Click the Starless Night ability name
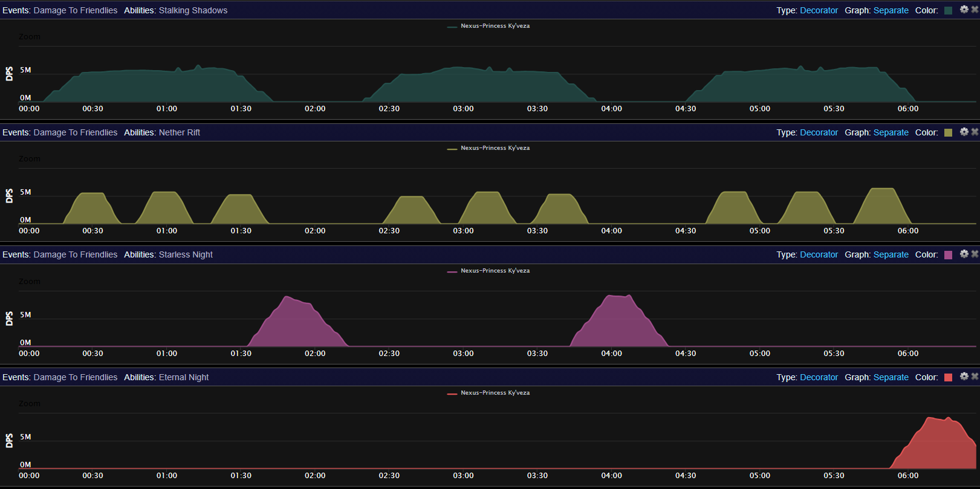Screen dimensions: 980x489 click(x=186, y=254)
